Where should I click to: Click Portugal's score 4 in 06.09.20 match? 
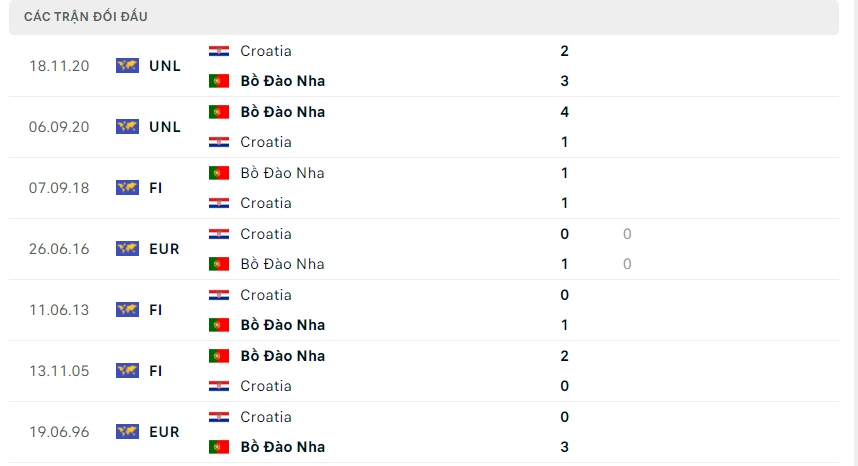click(x=565, y=112)
